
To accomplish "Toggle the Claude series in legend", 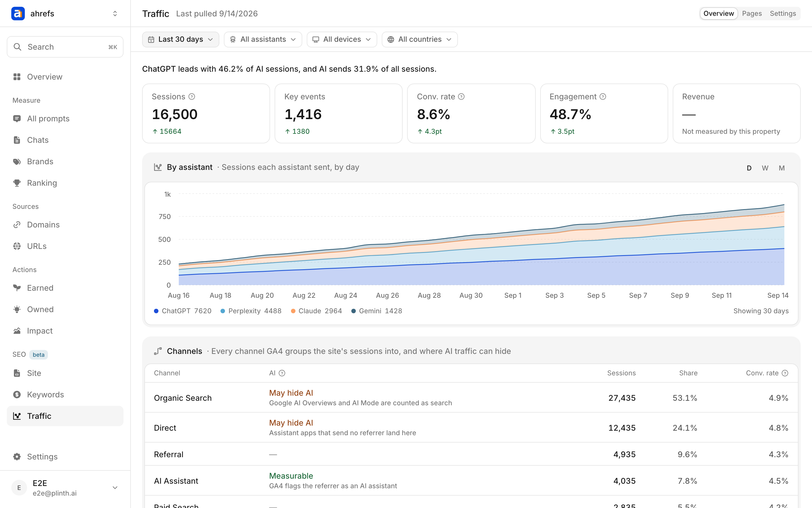I will pos(316,311).
